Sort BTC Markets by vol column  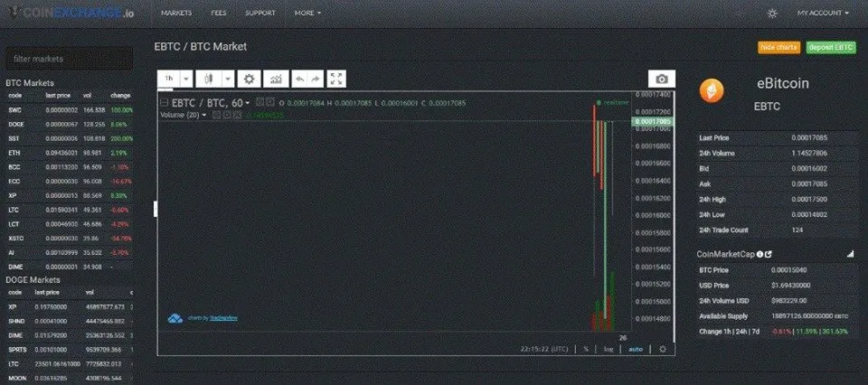(x=87, y=96)
